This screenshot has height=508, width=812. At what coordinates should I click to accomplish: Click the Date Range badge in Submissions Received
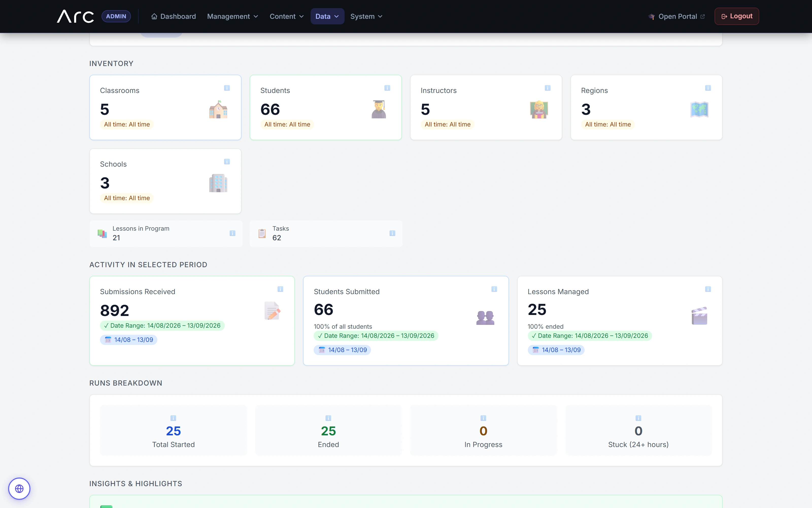tap(162, 326)
